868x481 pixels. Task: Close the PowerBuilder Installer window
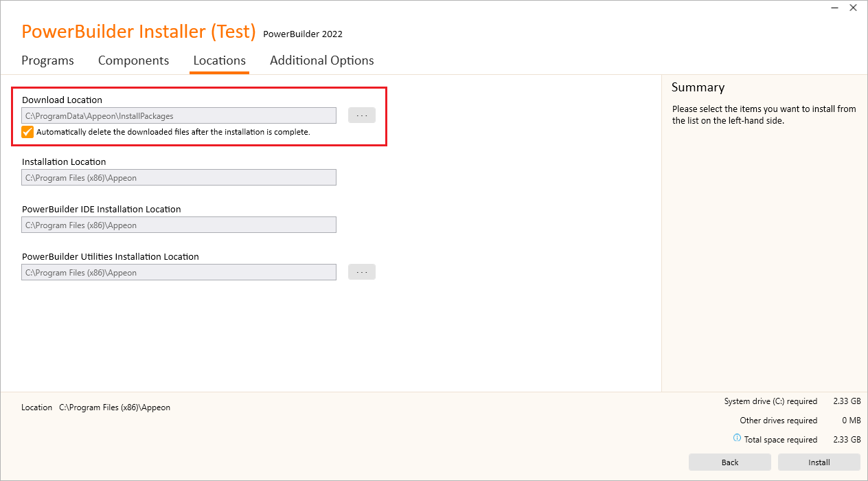coord(853,9)
